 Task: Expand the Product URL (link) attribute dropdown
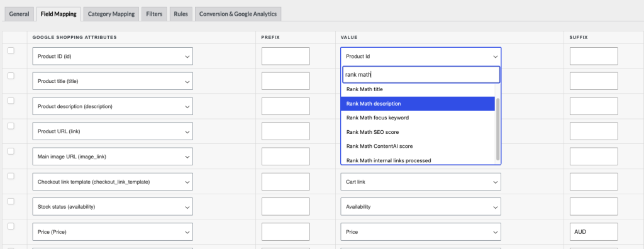coord(113,131)
